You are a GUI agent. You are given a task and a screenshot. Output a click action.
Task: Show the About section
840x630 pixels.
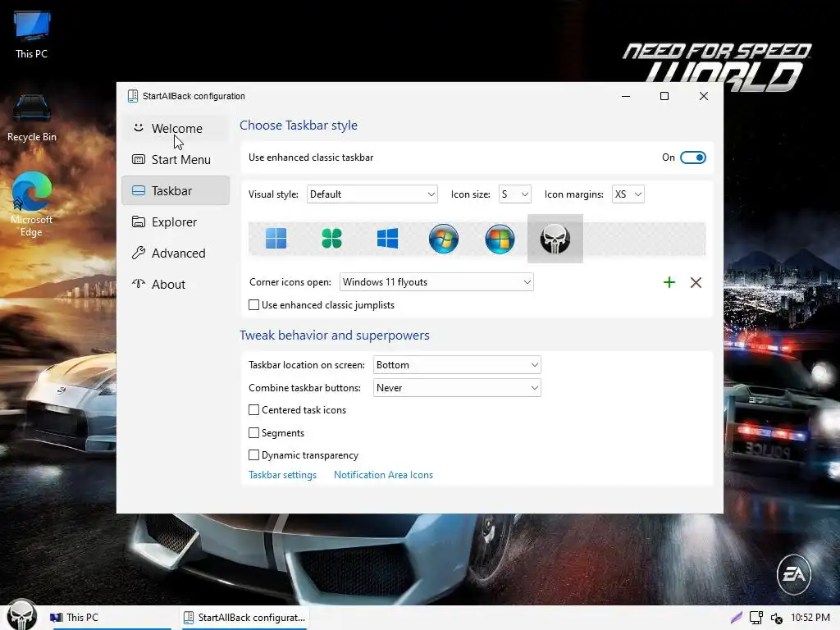(x=176, y=284)
